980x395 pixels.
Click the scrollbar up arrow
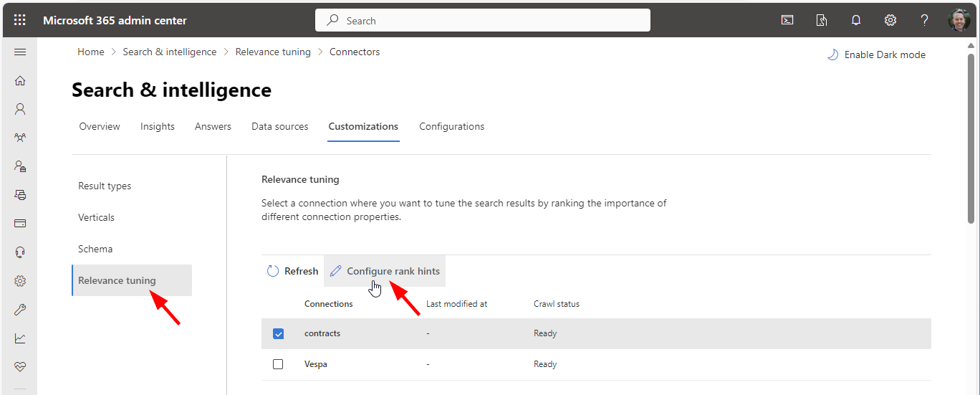point(971,44)
